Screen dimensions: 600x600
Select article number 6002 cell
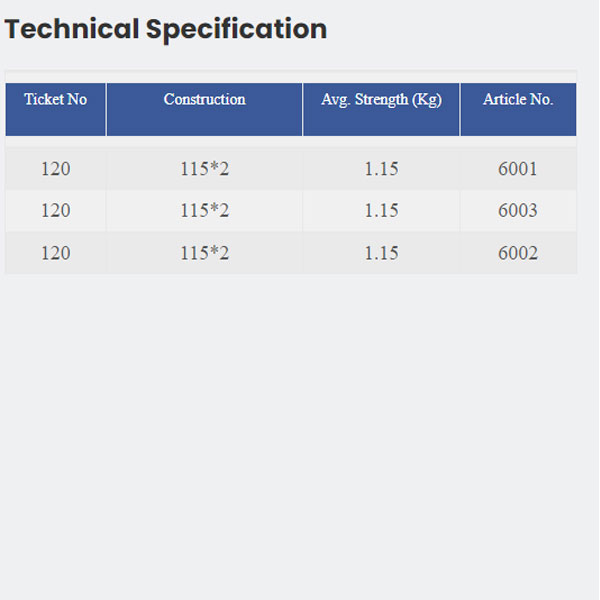tap(518, 253)
